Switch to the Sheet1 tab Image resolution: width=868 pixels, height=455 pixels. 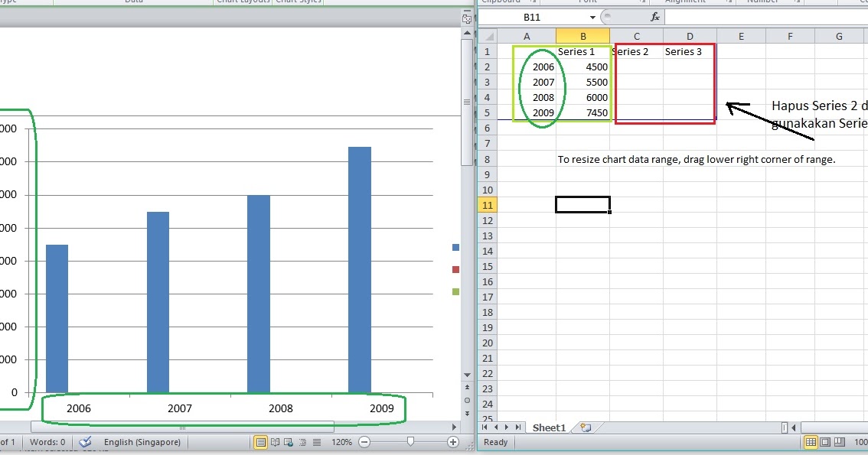[548, 427]
